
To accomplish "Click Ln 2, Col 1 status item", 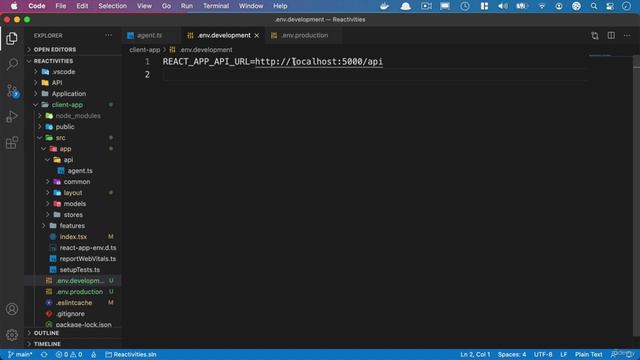I will [475, 355].
